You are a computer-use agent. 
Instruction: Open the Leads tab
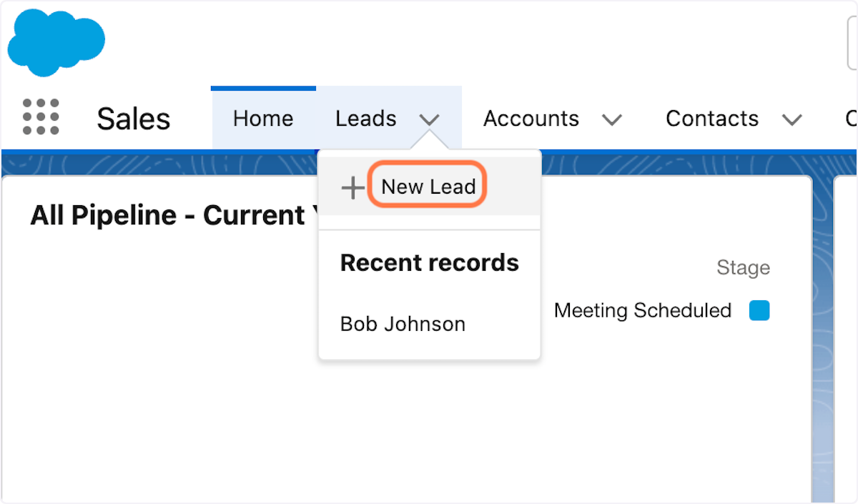point(366,118)
